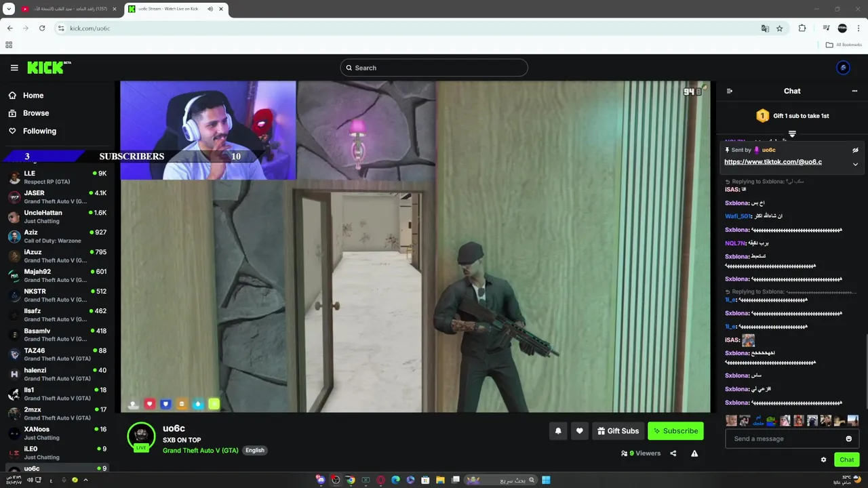This screenshot has height=488, width=868.
Task: Share the stream
Action: tap(673, 453)
